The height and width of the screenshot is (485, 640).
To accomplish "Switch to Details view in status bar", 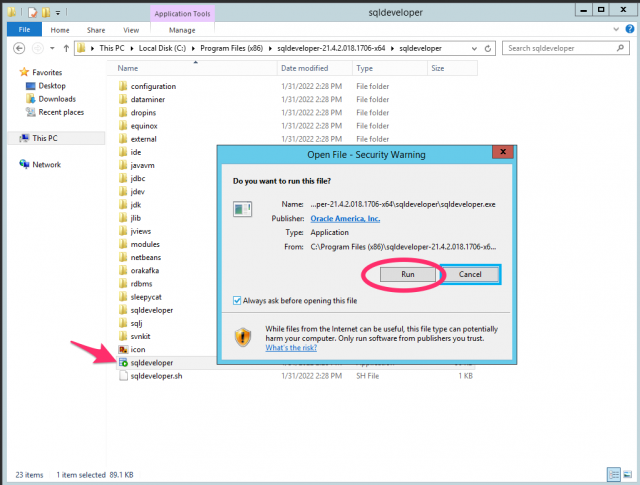I will [x=613, y=474].
